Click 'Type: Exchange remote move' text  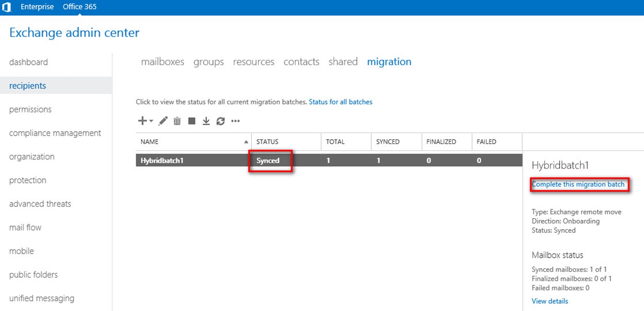[x=576, y=212]
